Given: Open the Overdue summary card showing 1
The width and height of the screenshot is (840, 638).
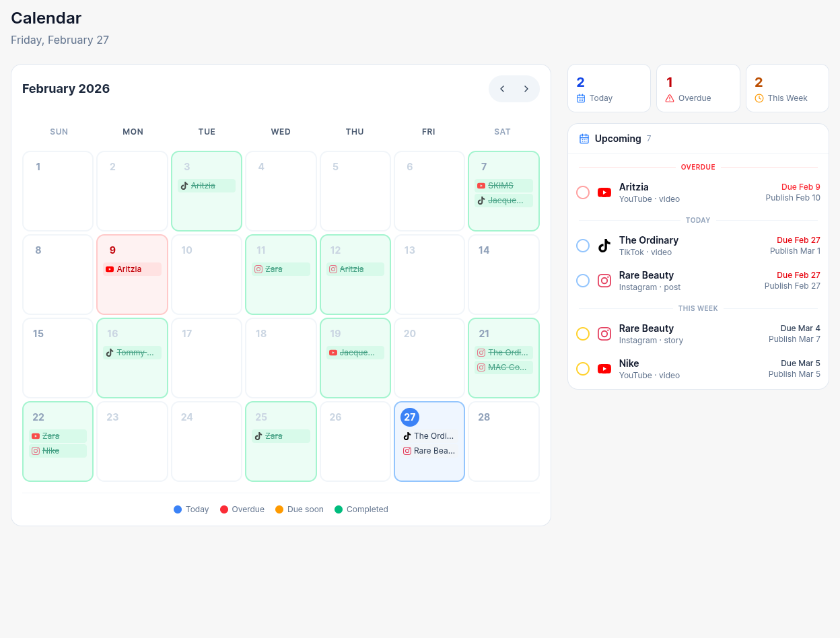Looking at the screenshot, I should tap(698, 88).
